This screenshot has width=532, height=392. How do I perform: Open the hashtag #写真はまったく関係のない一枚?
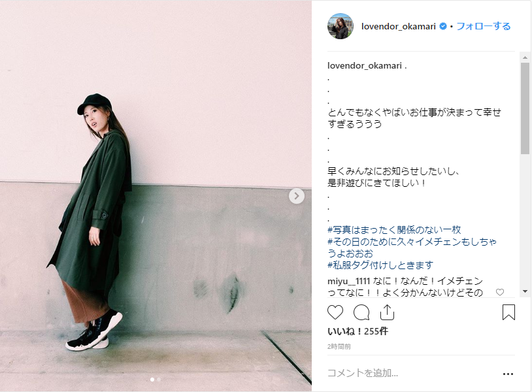point(394,230)
